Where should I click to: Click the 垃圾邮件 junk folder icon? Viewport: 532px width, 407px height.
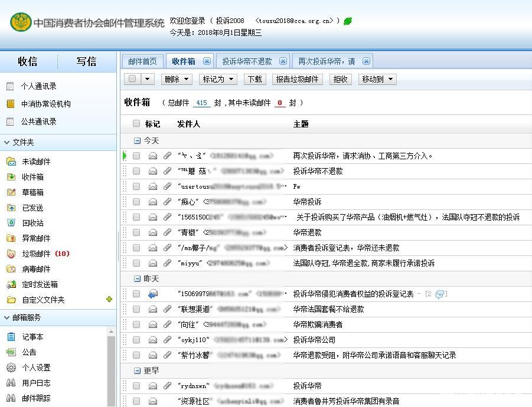[x=11, y=254]
